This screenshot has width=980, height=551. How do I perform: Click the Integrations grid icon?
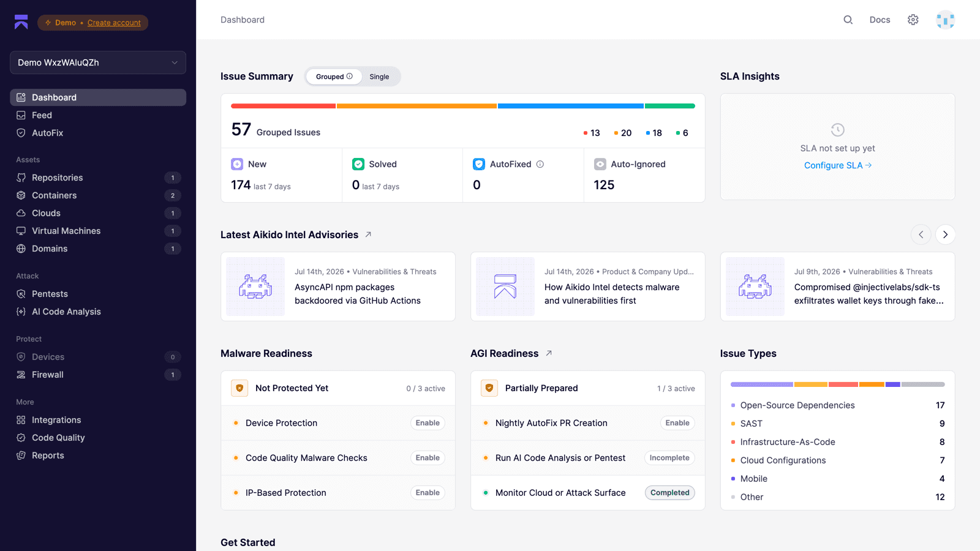pos(21,420)
